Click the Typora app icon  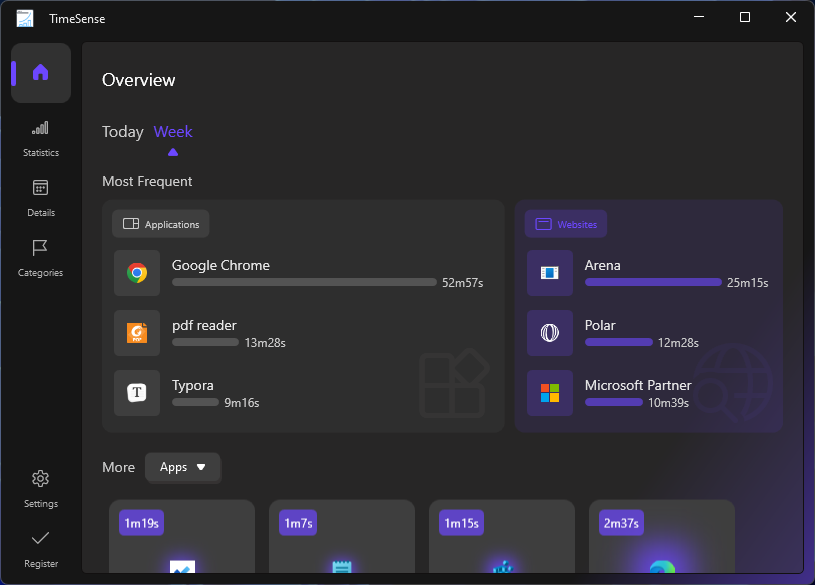136,392
